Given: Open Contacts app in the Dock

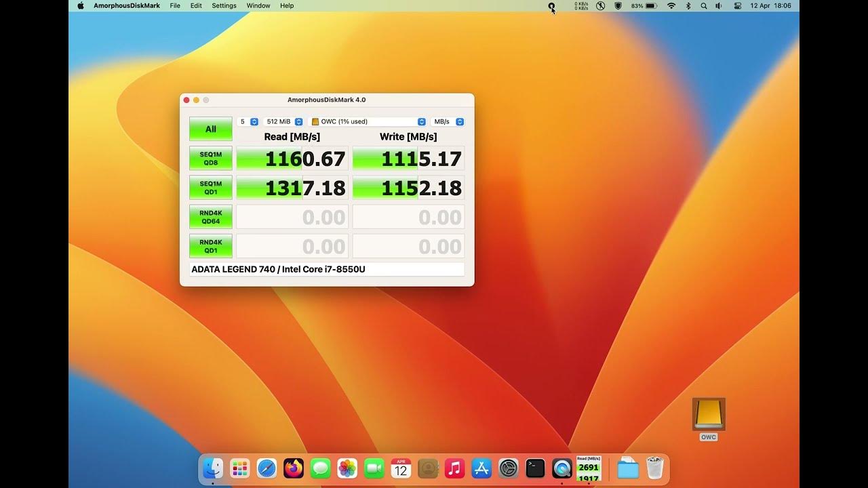Looking at the screenshot, I should pos(428,468).
